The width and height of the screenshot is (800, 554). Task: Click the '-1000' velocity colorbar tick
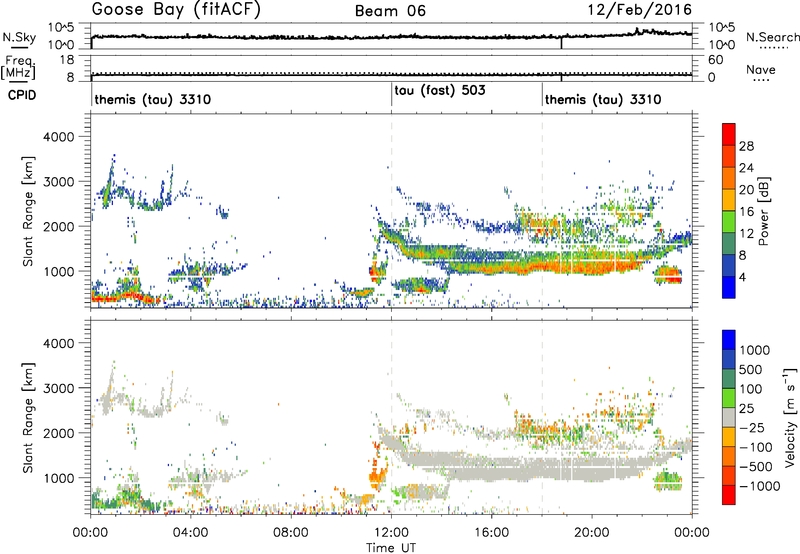pyautogui.click(x=759, y=486)
